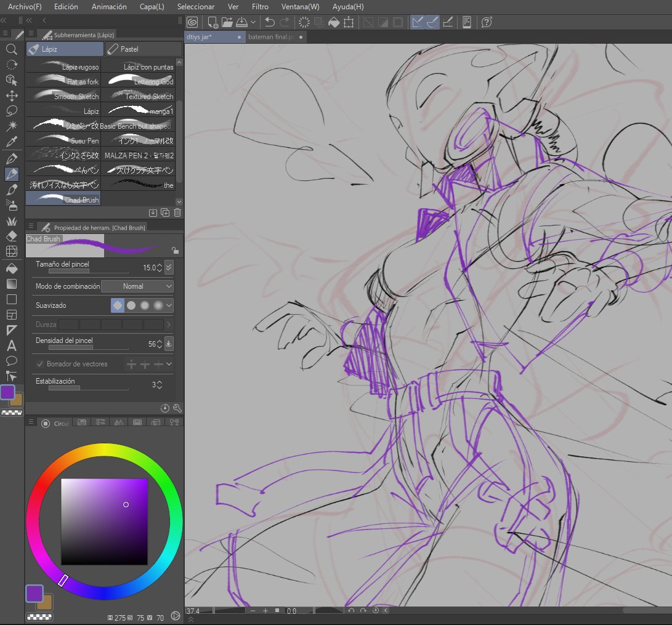Open Clip Studio launcher icon
The height and width of the screenshot is (625, 672).
tap(192, 22)
